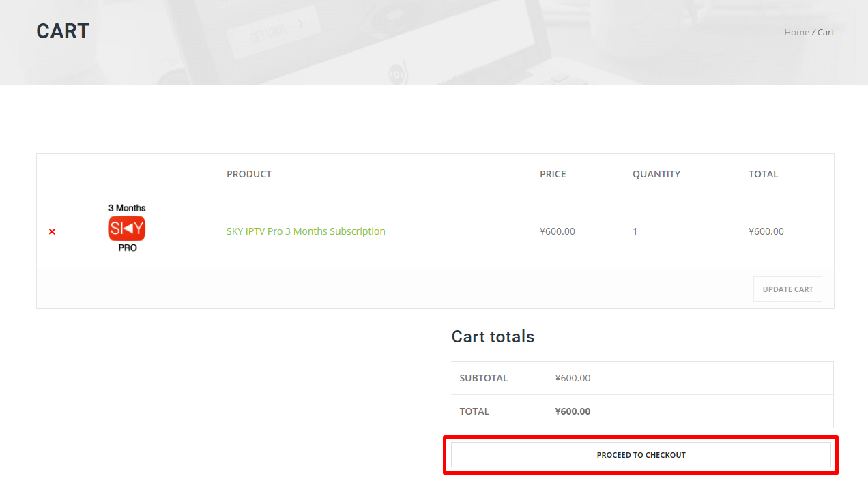The width and height of the screenshot is (868, 498).
Task: Click the subtotal amount ¥600.00
Action: pyautogui.click(x=573, y=378)
